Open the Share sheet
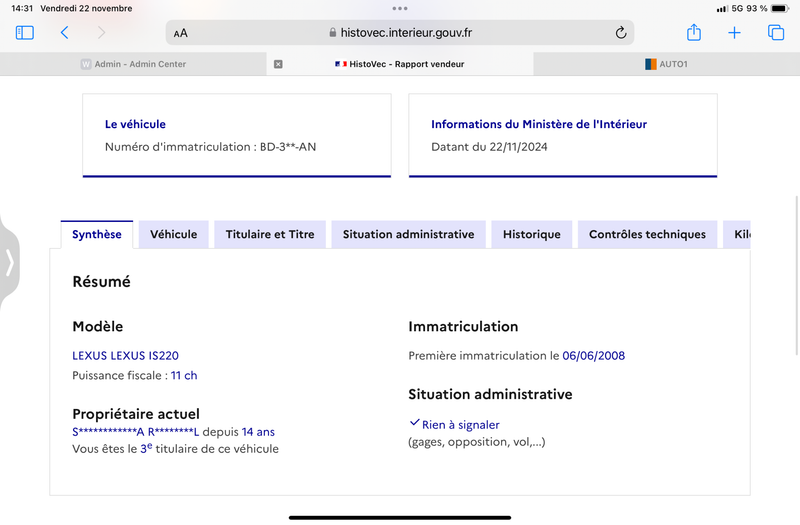Image resolution: width=800 pixels, height=525 pixels. [x=693, y=32]
